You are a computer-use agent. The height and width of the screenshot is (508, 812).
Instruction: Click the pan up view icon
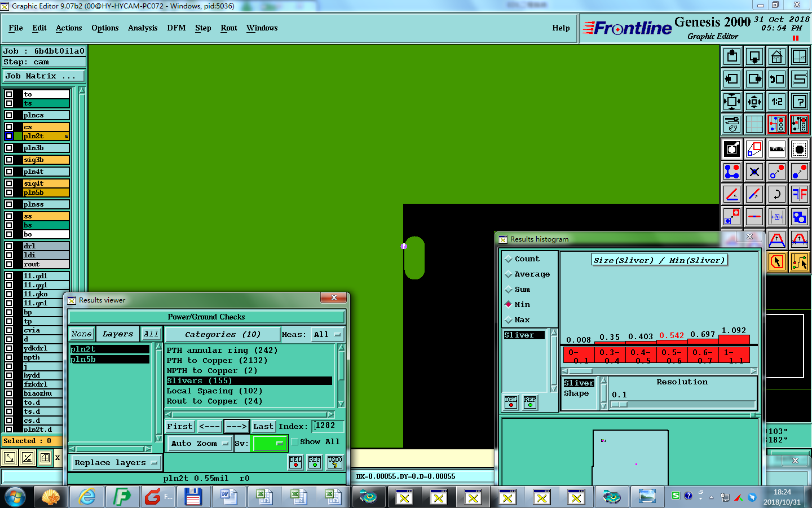732,56
